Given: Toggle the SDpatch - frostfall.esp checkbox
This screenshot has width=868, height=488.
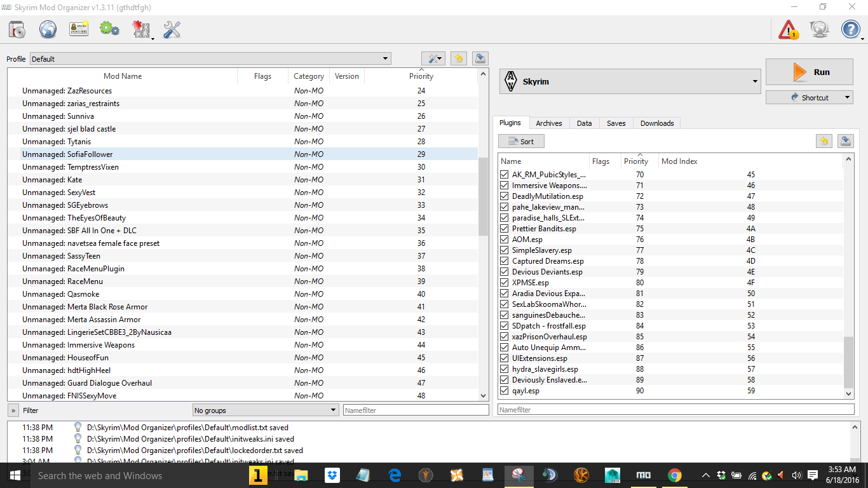Looking at the screenshot, I should (505, 326).
